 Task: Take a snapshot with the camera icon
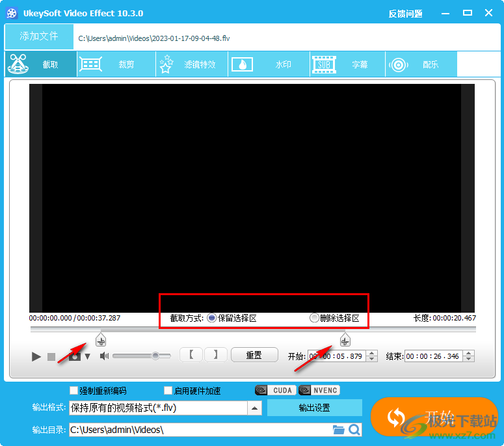[x=75, y=357]
